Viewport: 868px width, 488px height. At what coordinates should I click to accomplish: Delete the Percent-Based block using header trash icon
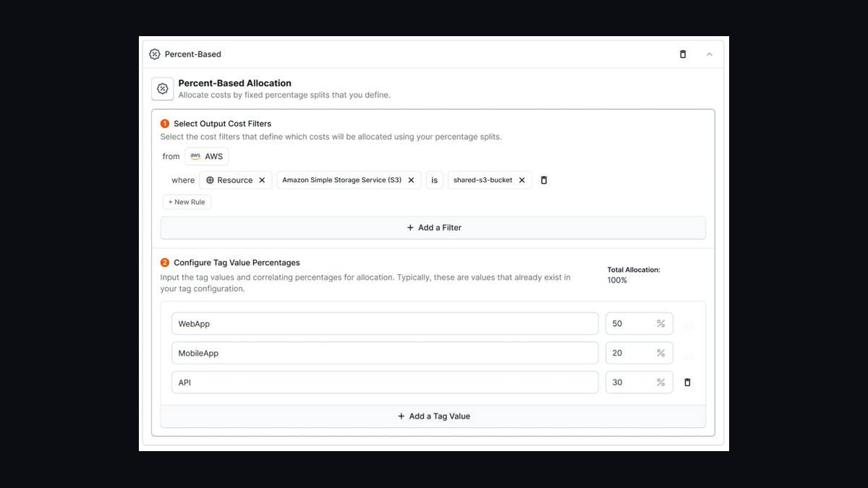[x=683, y=54]
